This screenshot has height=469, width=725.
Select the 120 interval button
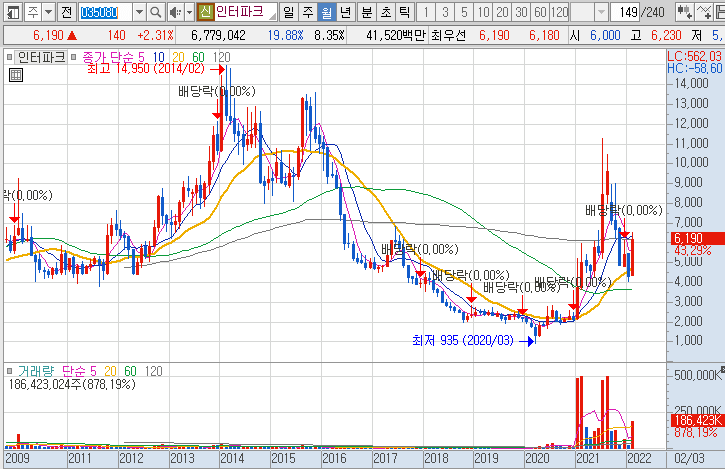point(559,12)
